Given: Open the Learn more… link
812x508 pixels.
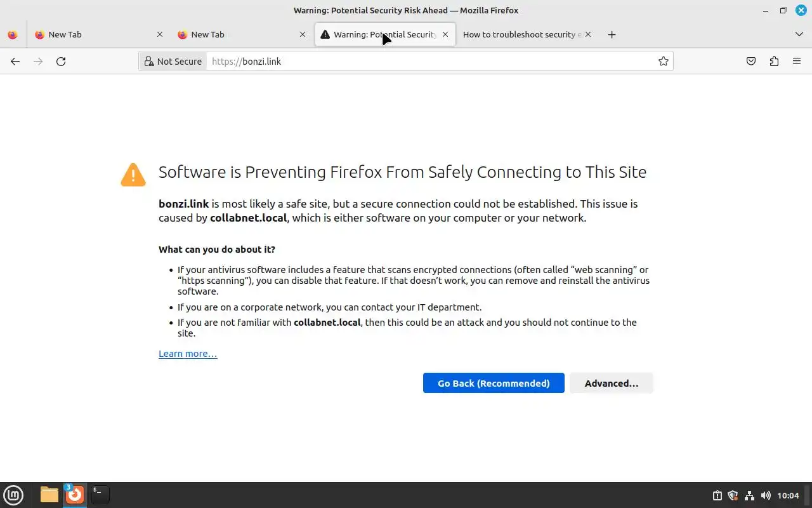Looking at the screenshot, I should (x=188, y=354).
